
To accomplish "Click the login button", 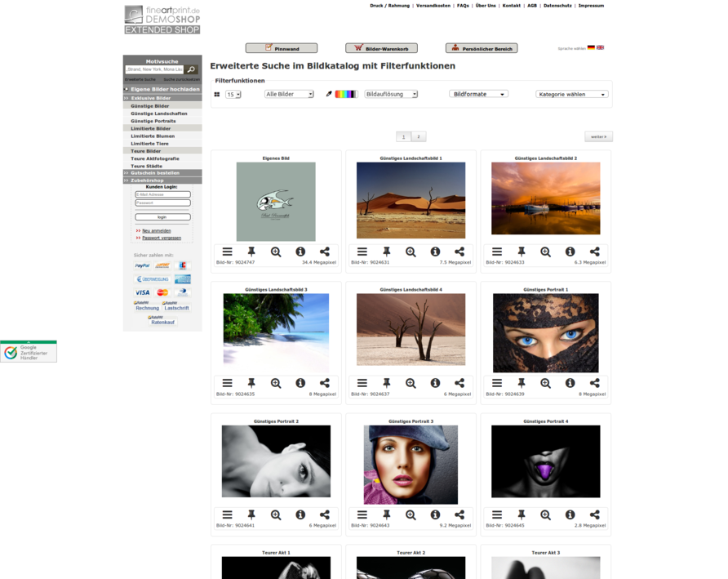I will click(162, 217).
